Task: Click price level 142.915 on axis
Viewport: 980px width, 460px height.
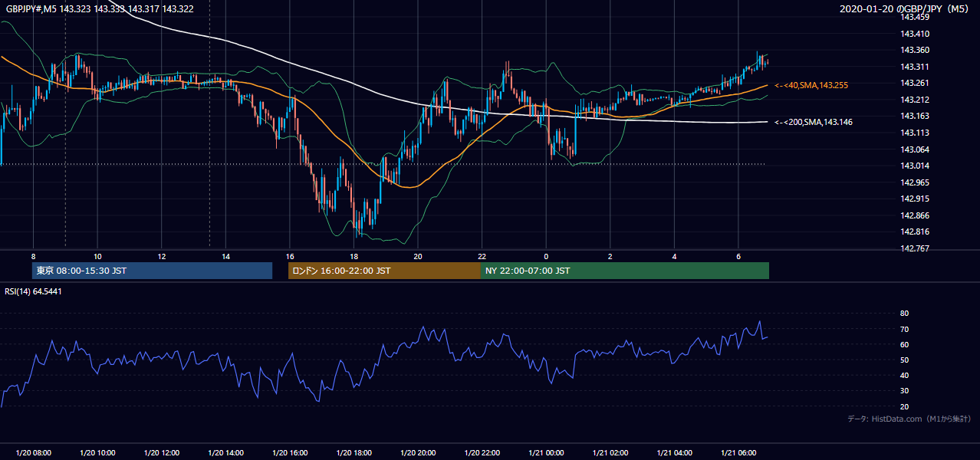Action: point(915,199)
